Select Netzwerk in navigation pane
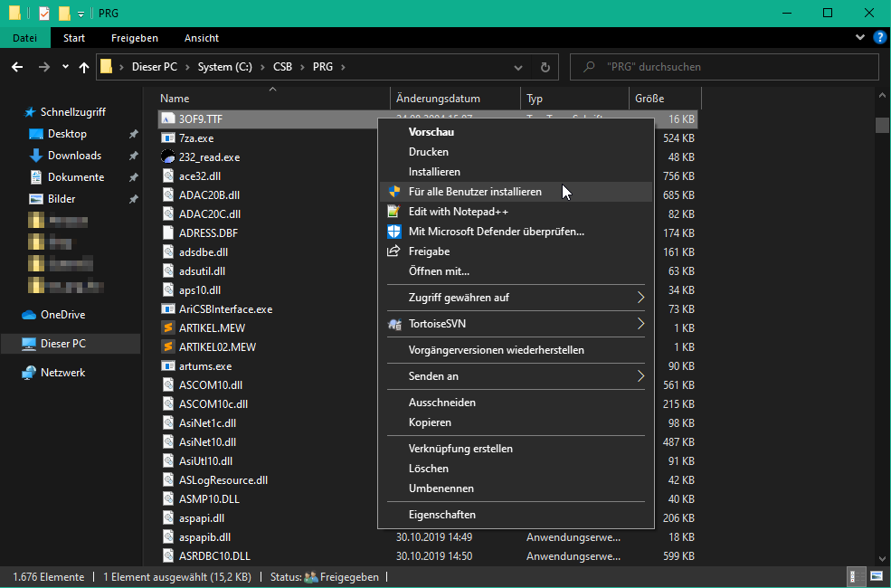Viewport: 891px width, 588px height. tap(62, 373)
